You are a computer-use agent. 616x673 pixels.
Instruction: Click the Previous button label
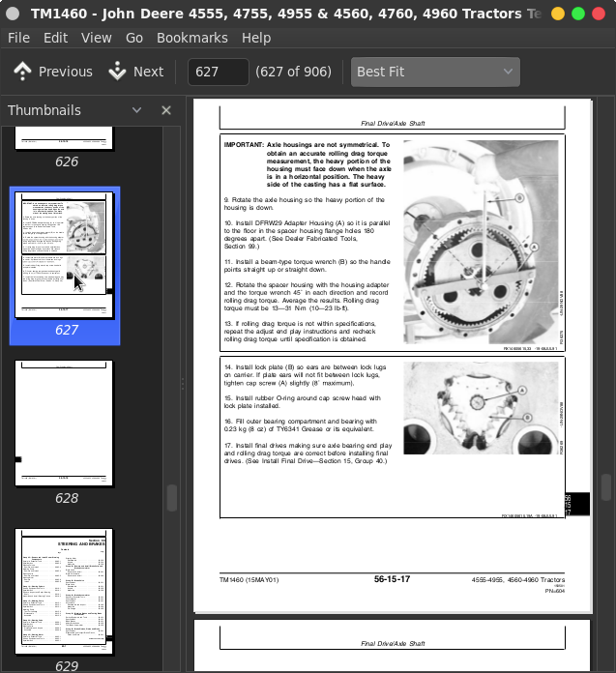coord(66,72)
